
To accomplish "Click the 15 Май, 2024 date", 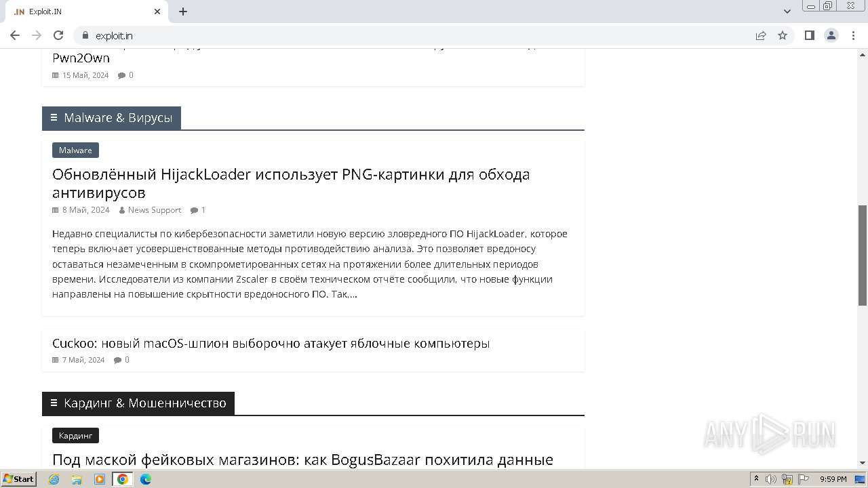I will [x=85, y=75].
